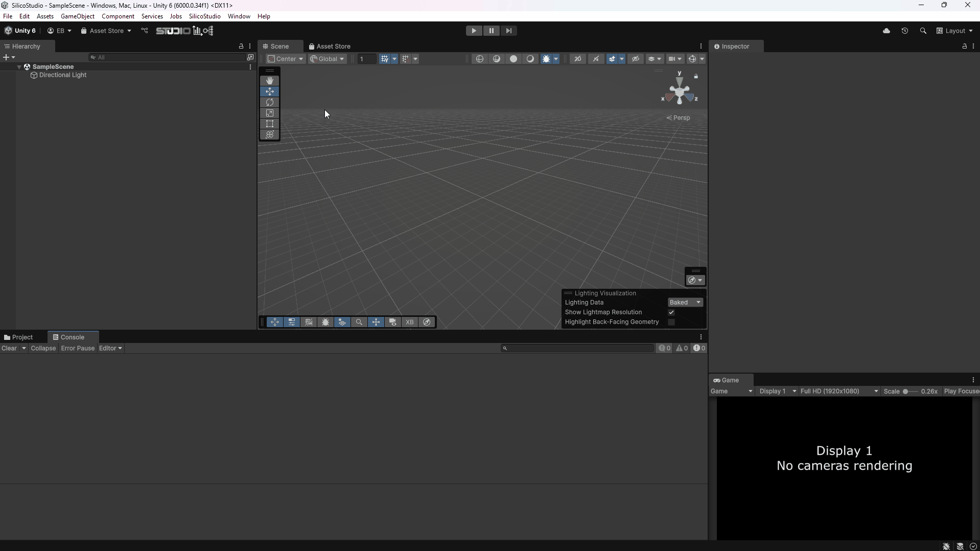The image size is (980, 551).
Task: Select the Move tool in Scene
Action: point(270,91)
